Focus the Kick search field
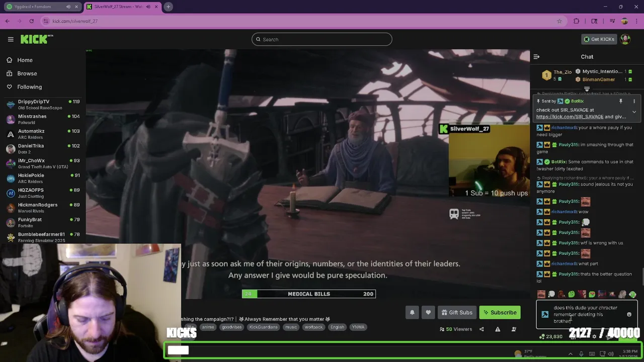The image size is (644, 362). [322, 39]
